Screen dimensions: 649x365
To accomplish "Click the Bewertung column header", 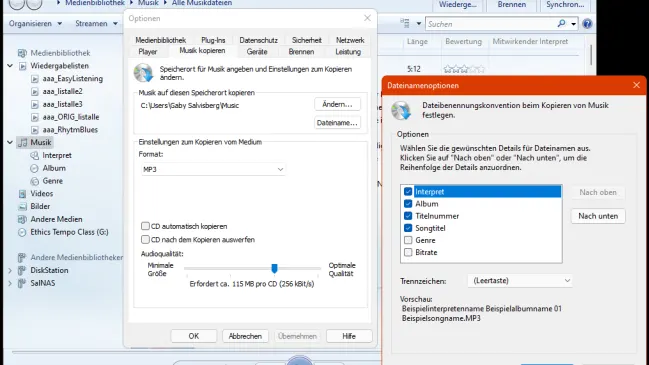I will point(464,41).
